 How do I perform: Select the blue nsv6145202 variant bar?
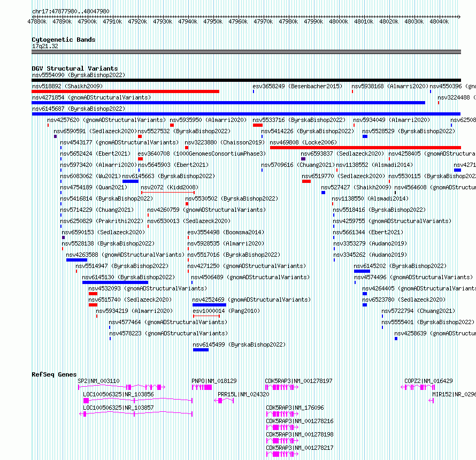point(362,271)
